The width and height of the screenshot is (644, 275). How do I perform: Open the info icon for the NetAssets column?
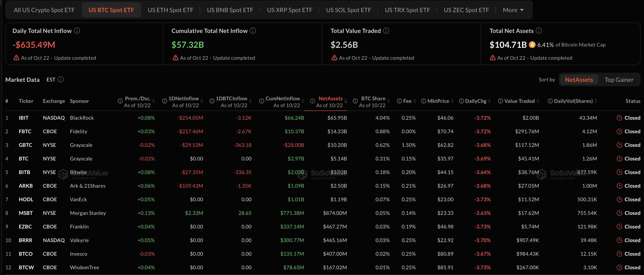pos(312,101)
